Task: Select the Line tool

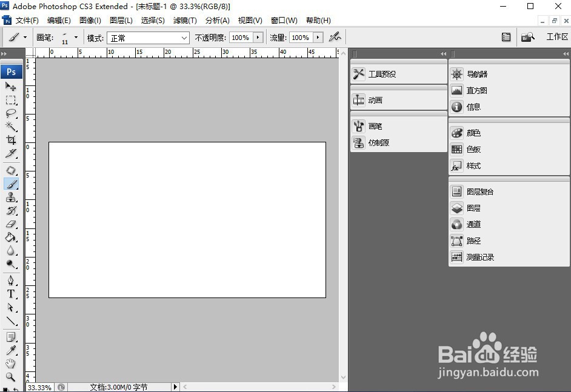Action: pyautogui.click(x=11, y=321)
